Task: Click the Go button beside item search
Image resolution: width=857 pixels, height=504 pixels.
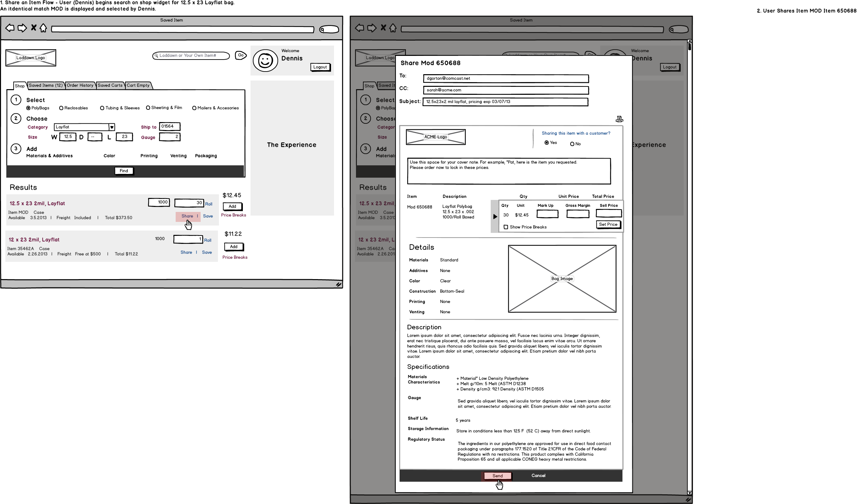Action: 241,55
